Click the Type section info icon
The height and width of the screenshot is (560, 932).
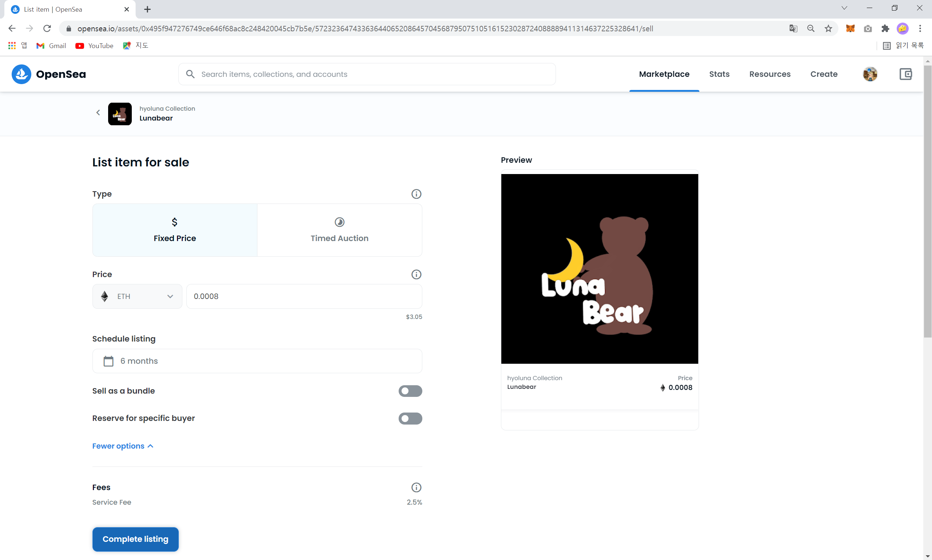pyautogui.click(x=416, y=194)
